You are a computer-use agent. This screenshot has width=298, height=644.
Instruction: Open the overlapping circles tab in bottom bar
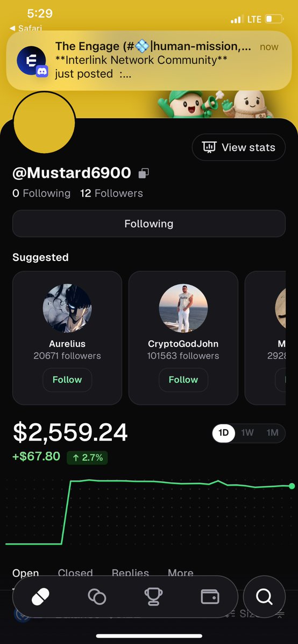click(97, 596)
